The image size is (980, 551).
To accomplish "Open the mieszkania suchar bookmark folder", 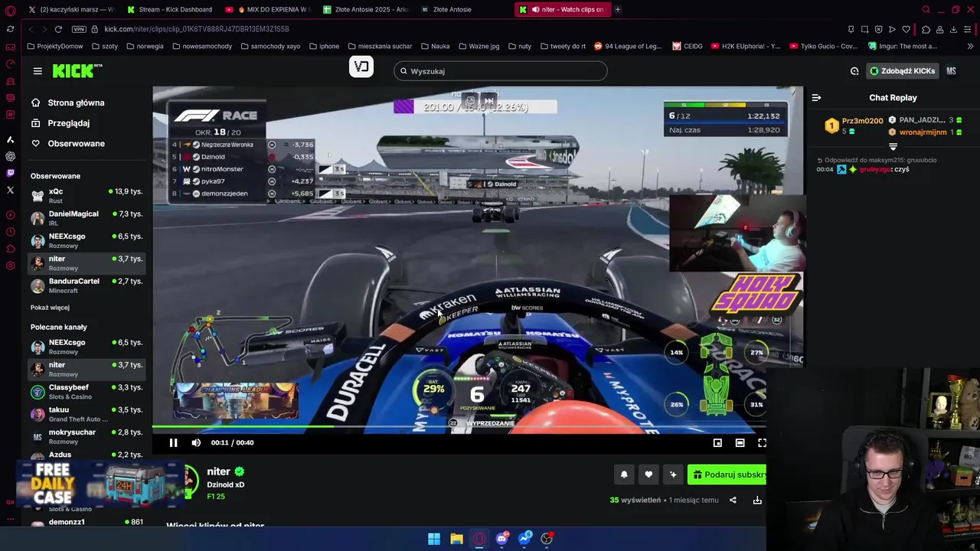I will pos(380,46).
